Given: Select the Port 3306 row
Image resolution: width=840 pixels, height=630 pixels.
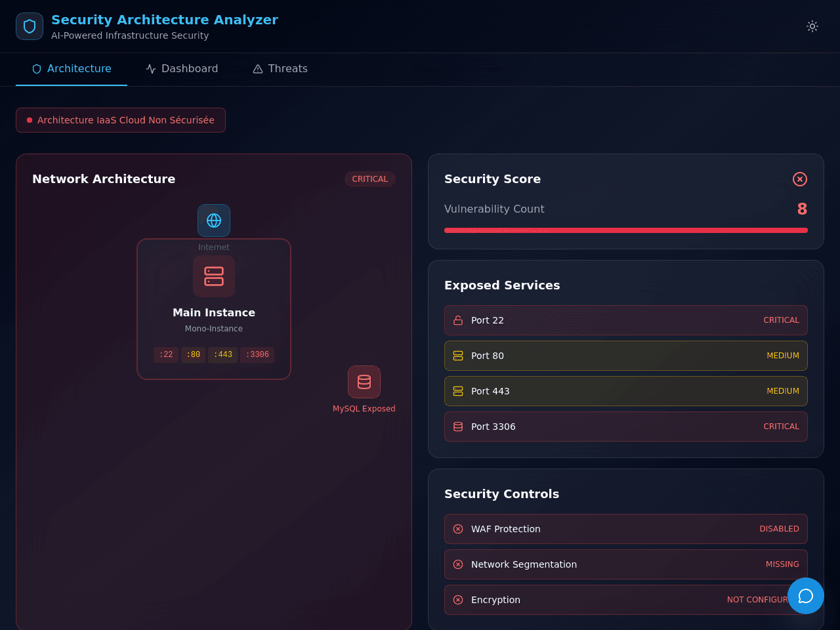Looking at the screenshot, I should pos(626,427).
